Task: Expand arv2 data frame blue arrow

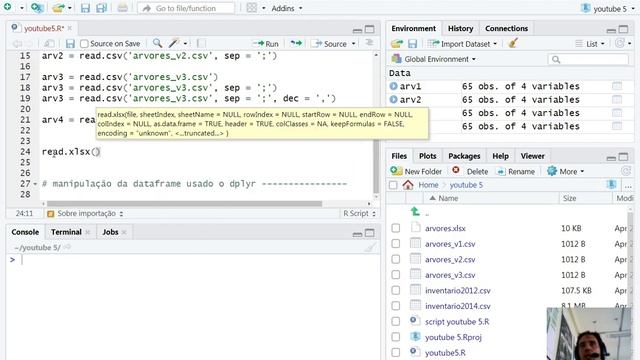Action: [x=393, y=100]
